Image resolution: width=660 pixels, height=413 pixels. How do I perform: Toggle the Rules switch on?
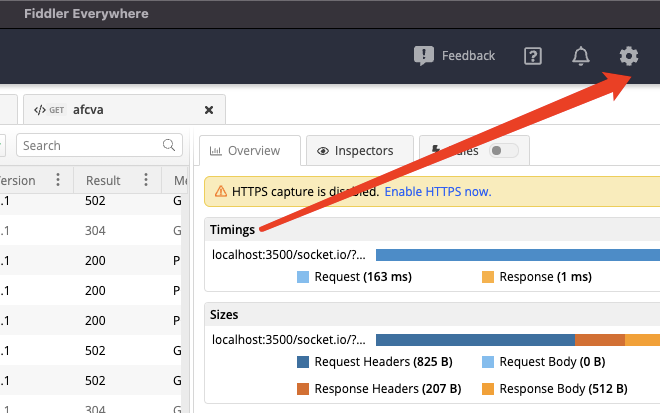tap(505, 151)
